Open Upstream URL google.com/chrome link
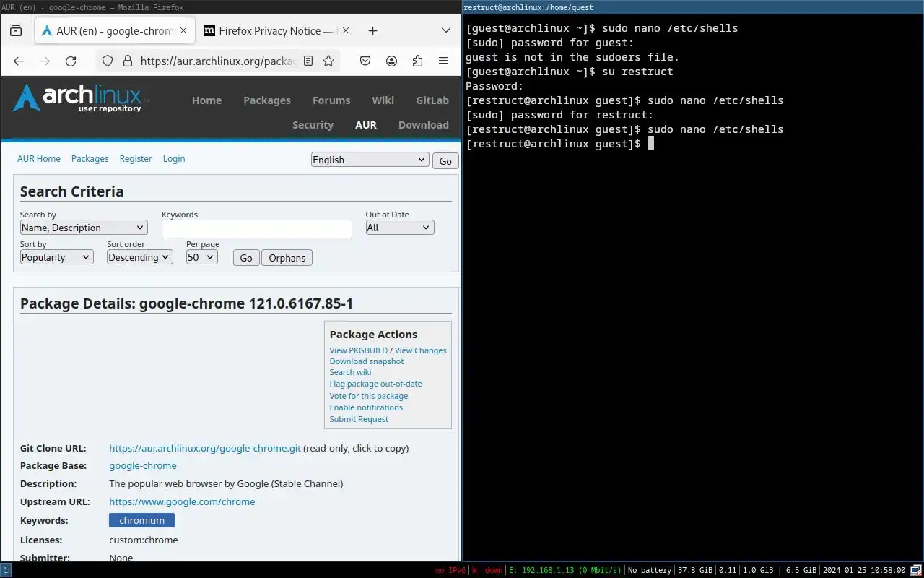The image size is (924, 578). (182, 501)
